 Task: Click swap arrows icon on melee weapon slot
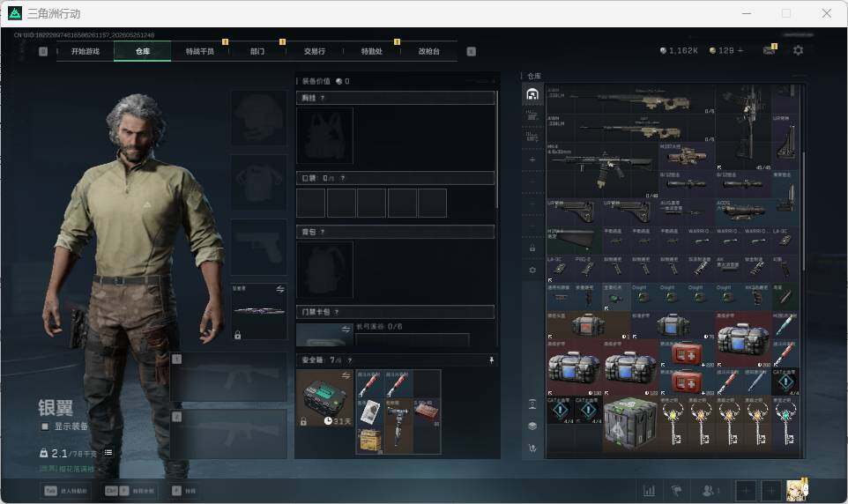click(x=280, y=289)
